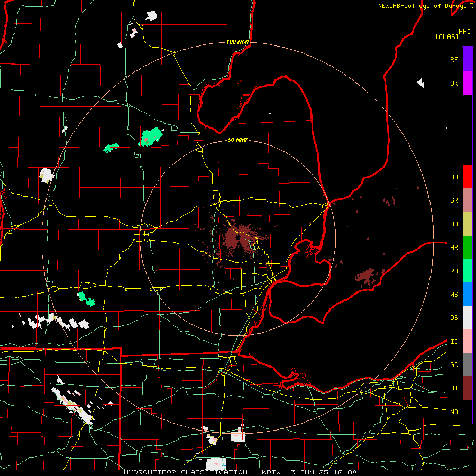Click the HA legend label
The width and height of the screenshot is (476, 476).
coord(454,177)
